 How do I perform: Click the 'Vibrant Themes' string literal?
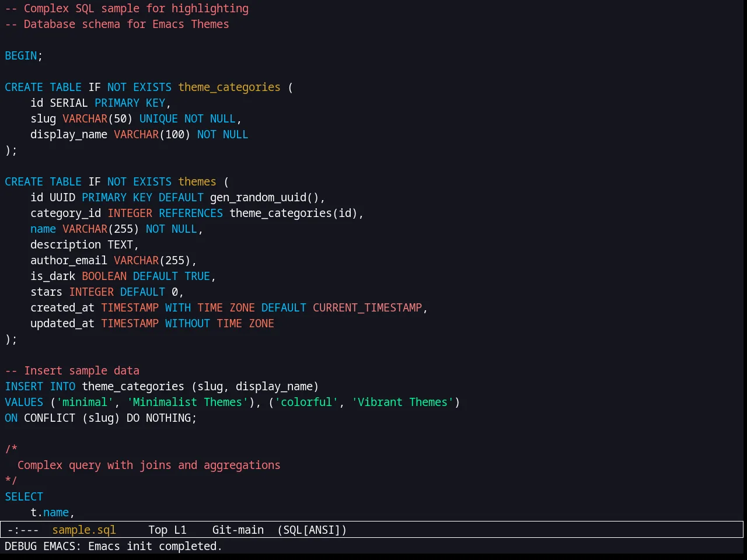(x=403, y=402)
